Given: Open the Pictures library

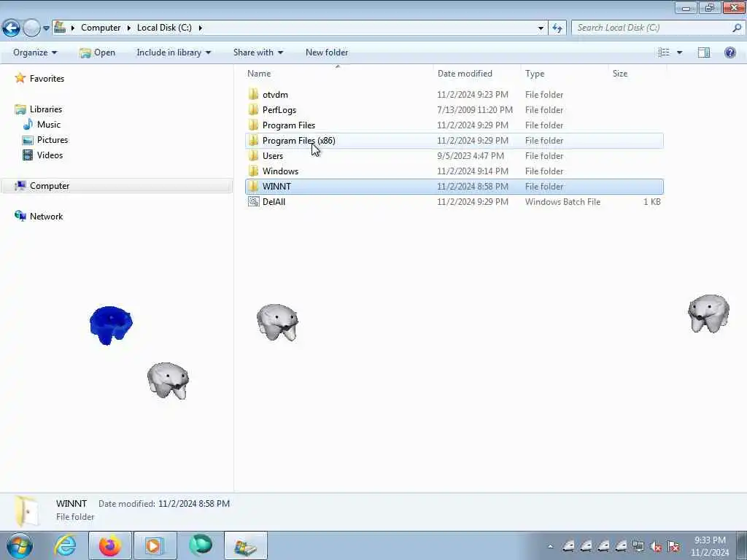Looking at the screenshot, I should [53, 139].
